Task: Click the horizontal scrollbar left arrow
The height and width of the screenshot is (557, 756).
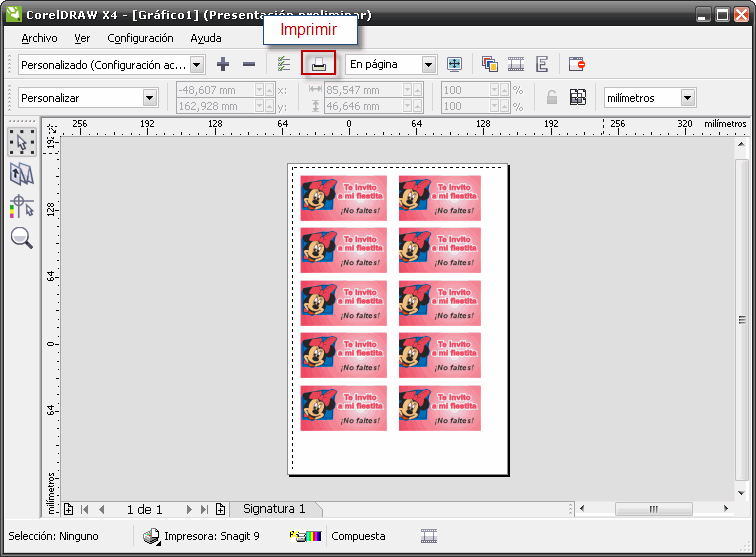Action: (x=582, y=508)
